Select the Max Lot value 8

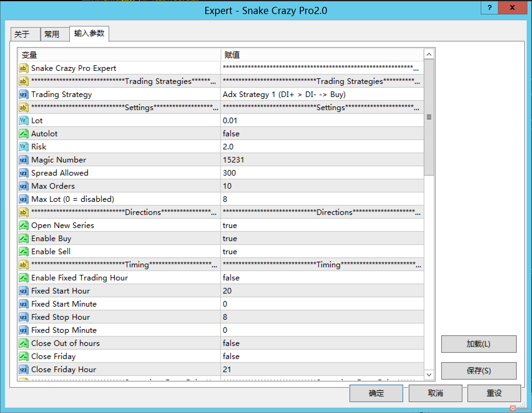point(322,199)
